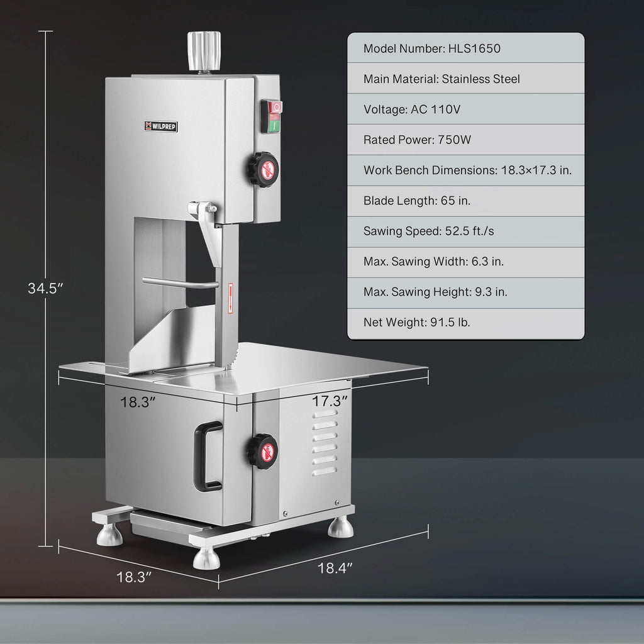Select the Voltage: AC 110V row
Screen dimensions: 644x644
click(x=465, y=109)
